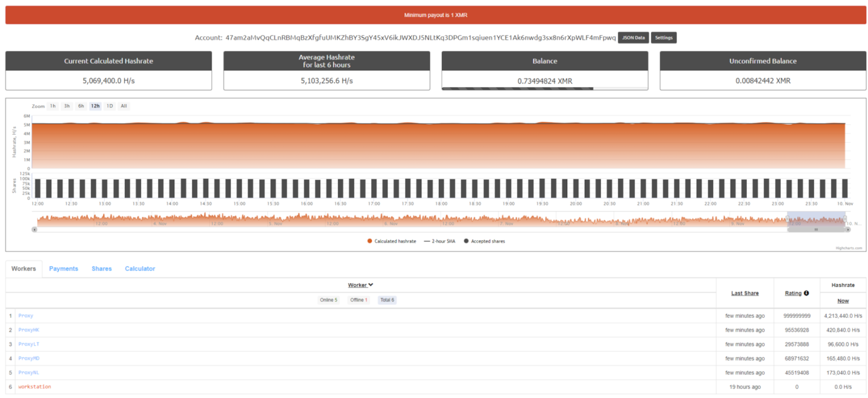Filter workers by Offline 1
Image resolution: width=868 pixels, height=398 pixels.
coord(357,300)
